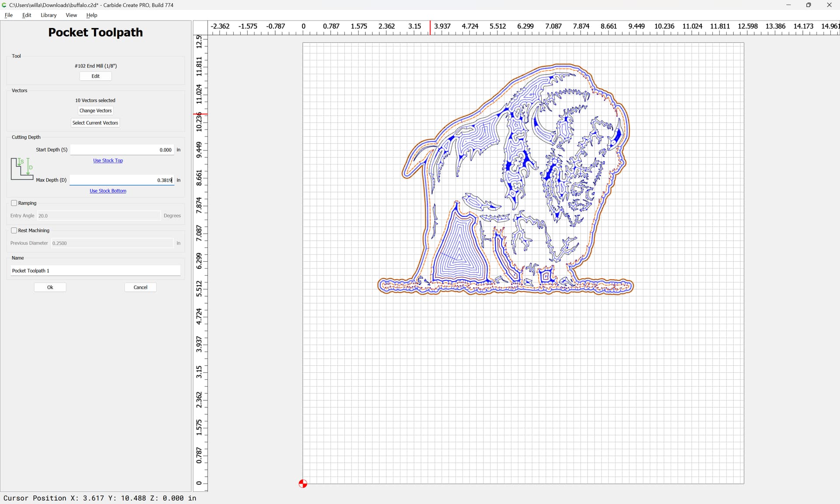This screenshot has width=840, height=504.
Task: Close the Carbide Create window
Action: (x=829, y=5)
